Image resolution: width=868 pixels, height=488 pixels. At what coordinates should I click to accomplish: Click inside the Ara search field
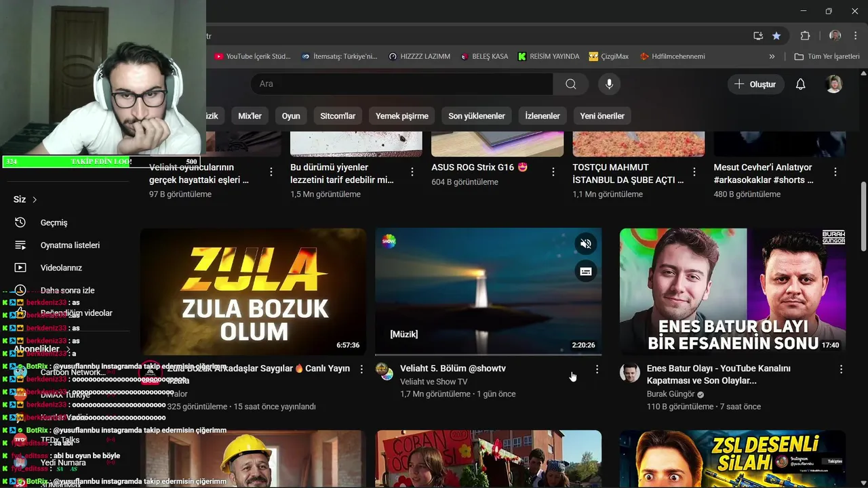pyautogui.click(x=401, y=84)
